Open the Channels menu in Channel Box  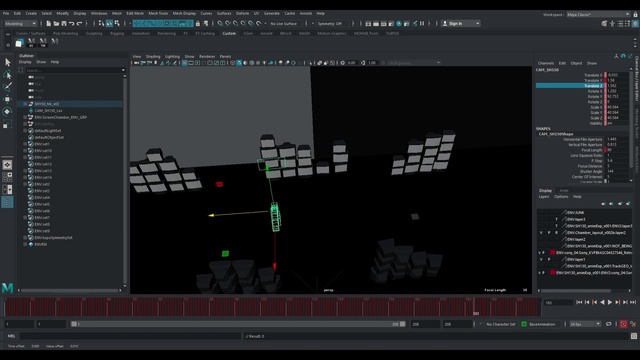pos(546,63)
